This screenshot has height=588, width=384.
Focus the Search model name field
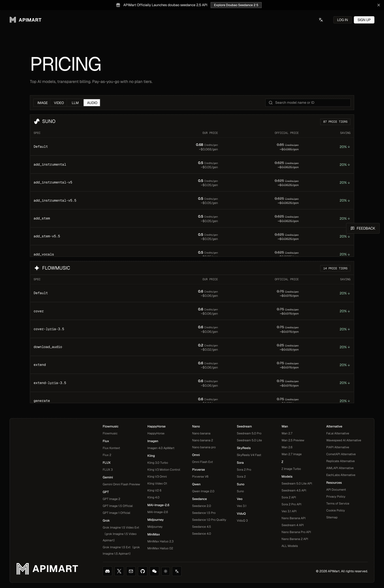pos(308,103)
